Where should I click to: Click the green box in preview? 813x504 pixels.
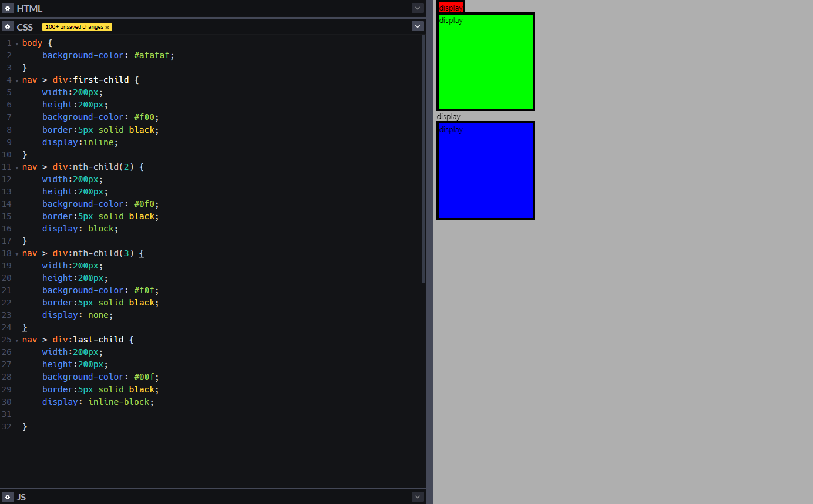click(x=486, y=62)
